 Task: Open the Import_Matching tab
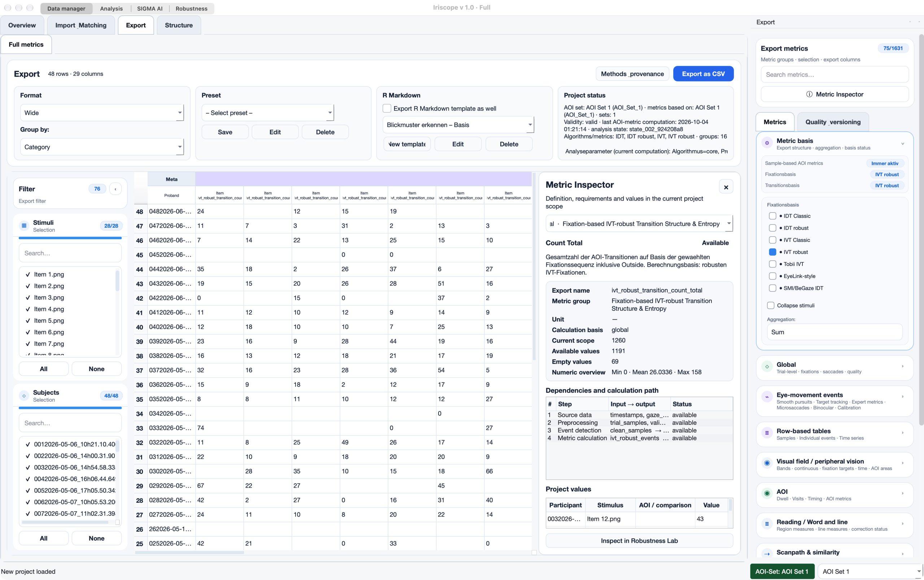click(x=81, y=25)
